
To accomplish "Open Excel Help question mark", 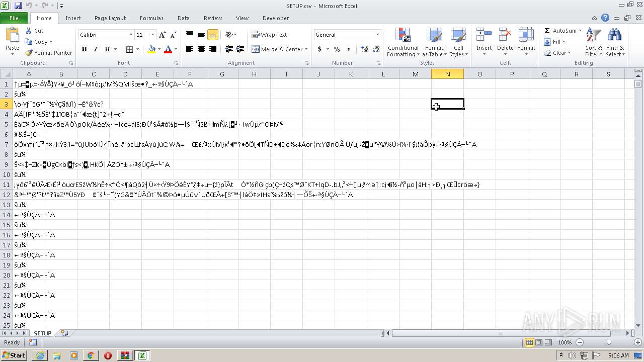I will pyautogui.click(x=605, y=18).
